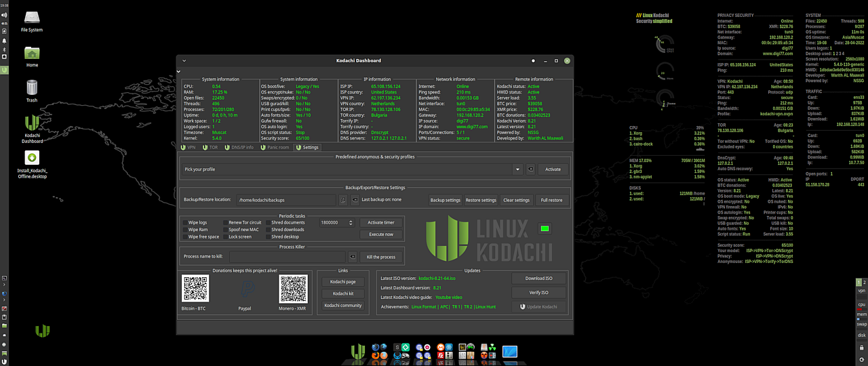Clear selected profile with the erase icon
868x366 pixels.
click(531, 169)
